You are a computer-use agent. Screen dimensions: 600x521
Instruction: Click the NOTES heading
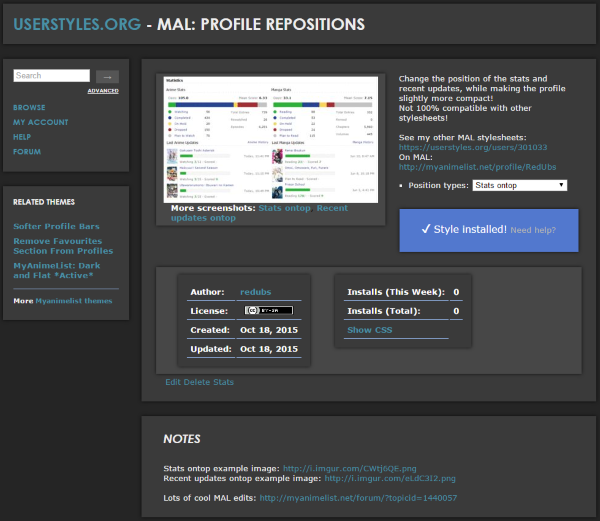point(182,439)
